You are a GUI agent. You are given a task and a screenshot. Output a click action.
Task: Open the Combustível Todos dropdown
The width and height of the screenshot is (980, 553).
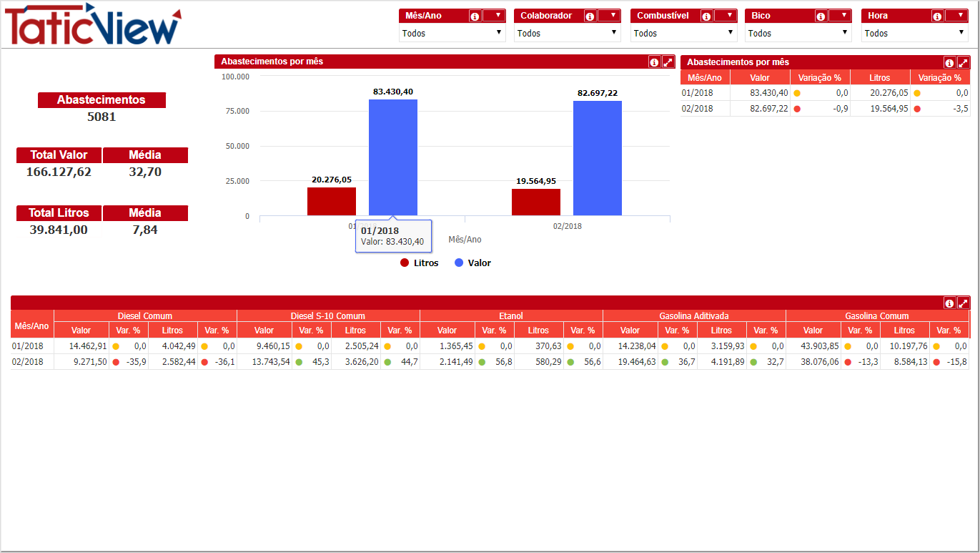[683, 33]
